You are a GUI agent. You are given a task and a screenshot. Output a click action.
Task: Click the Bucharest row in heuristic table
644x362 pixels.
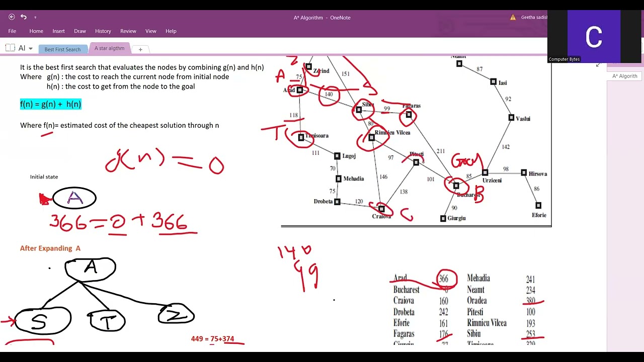[x=421, y=290]
